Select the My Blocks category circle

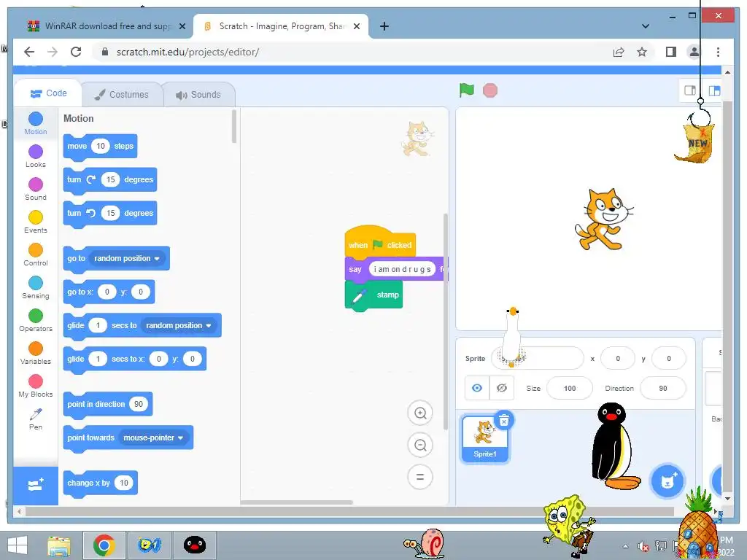(x=36, y=382)
